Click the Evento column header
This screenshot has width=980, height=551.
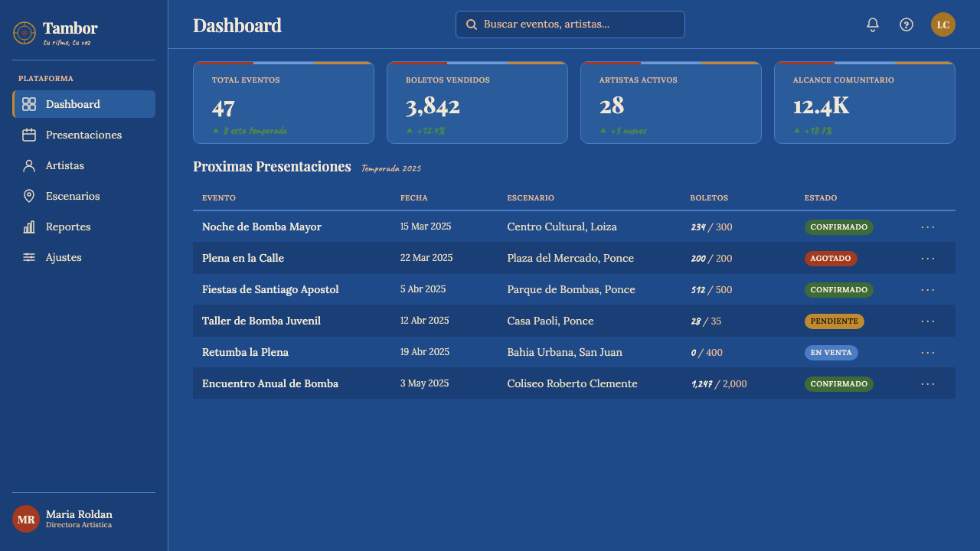[219, 198]
